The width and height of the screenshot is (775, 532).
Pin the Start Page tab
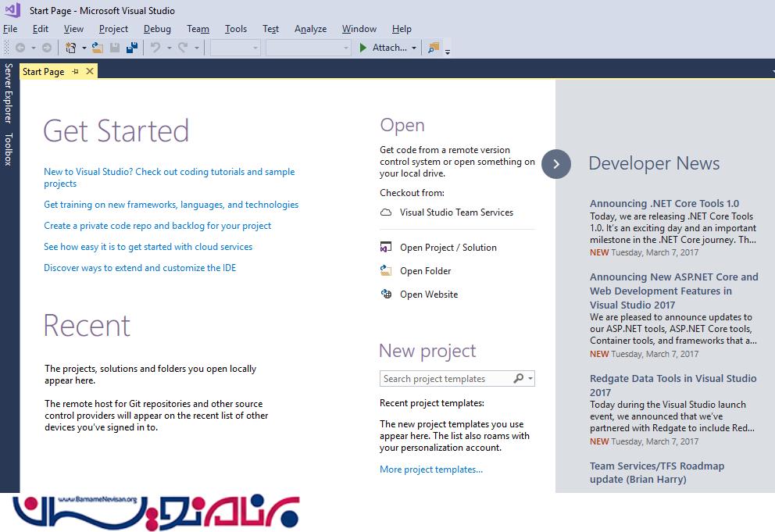75,72
